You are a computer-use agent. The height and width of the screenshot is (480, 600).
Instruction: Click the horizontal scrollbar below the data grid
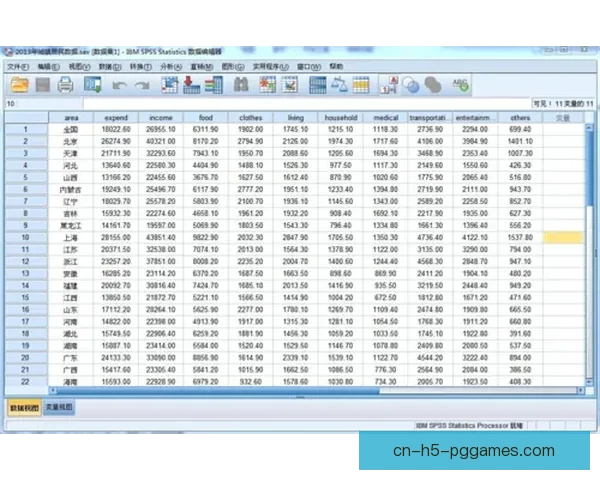coord(300,393)
